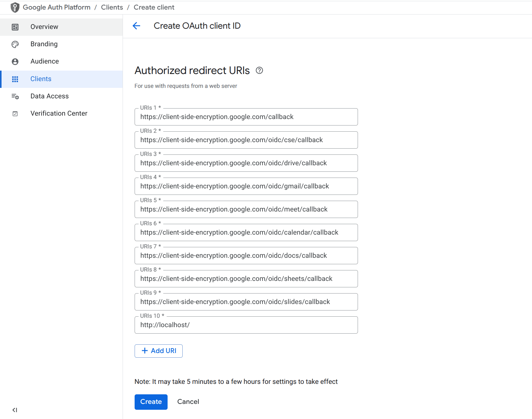The width and height of the screenshot is (532, 419).
Task: Cancel the OAuth client creation
Action: click(x=188, y=402)
